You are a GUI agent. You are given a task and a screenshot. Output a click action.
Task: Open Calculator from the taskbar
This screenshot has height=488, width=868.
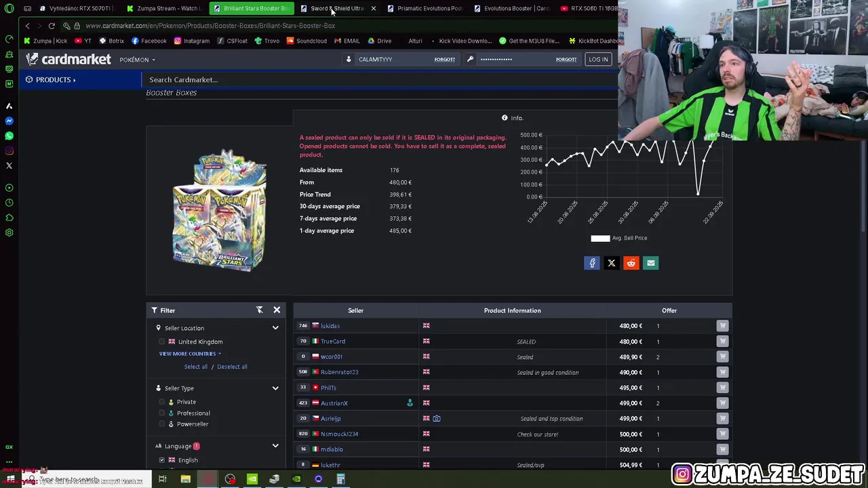tap(340, 479)
